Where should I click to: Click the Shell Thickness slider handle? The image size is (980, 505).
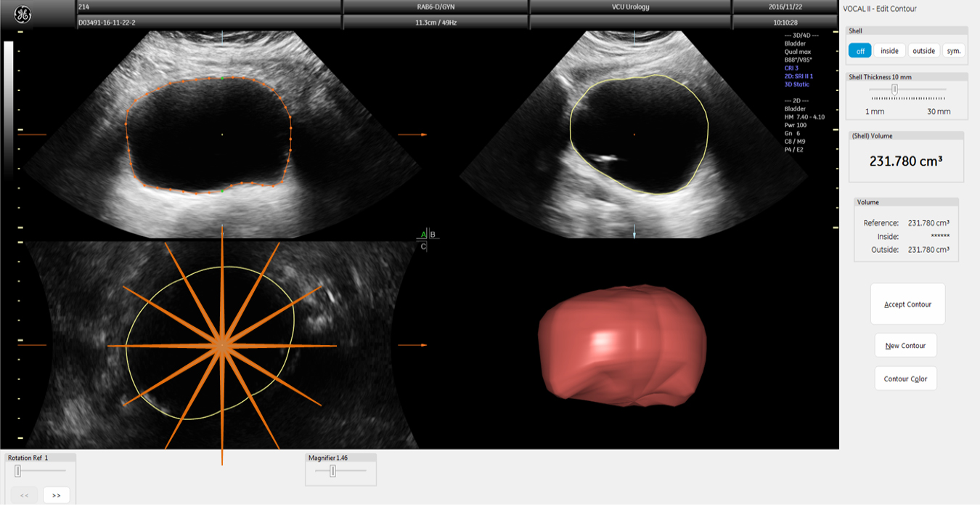[x=894, y=89]
